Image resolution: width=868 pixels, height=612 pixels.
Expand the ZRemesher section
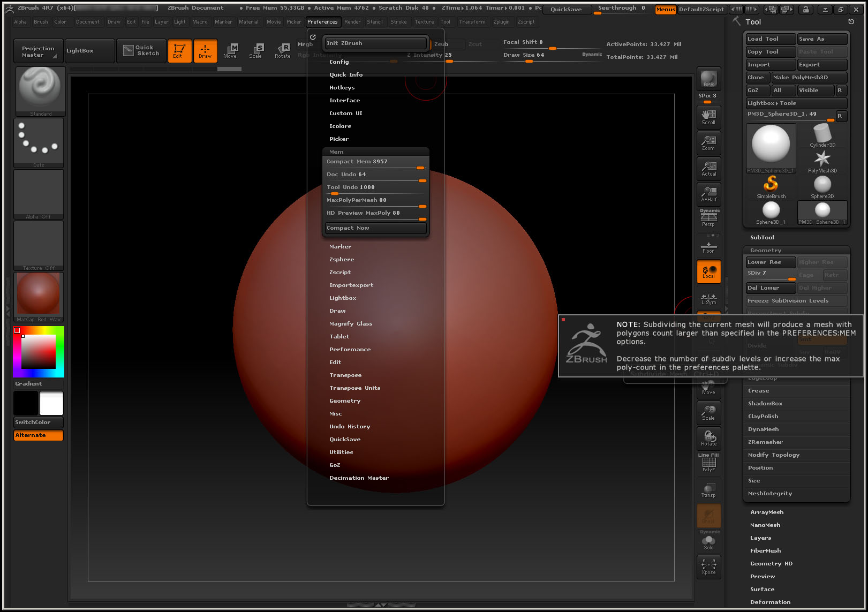[765, 442]
